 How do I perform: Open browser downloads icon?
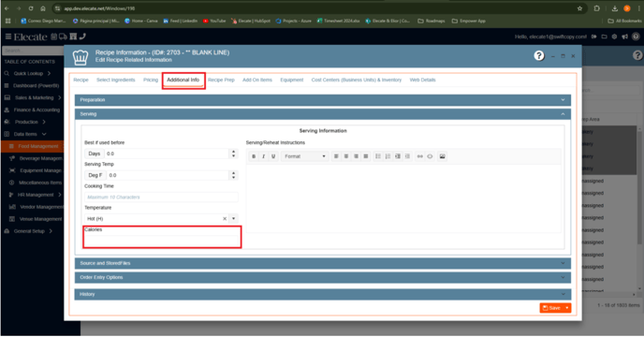click(x=615, y=8)
